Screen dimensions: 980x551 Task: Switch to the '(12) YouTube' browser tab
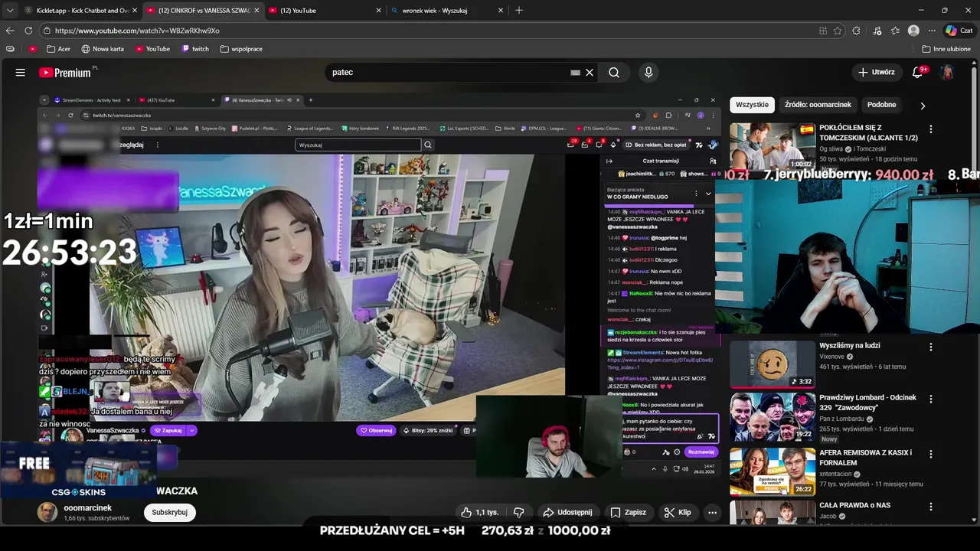(x=325, y=10)
